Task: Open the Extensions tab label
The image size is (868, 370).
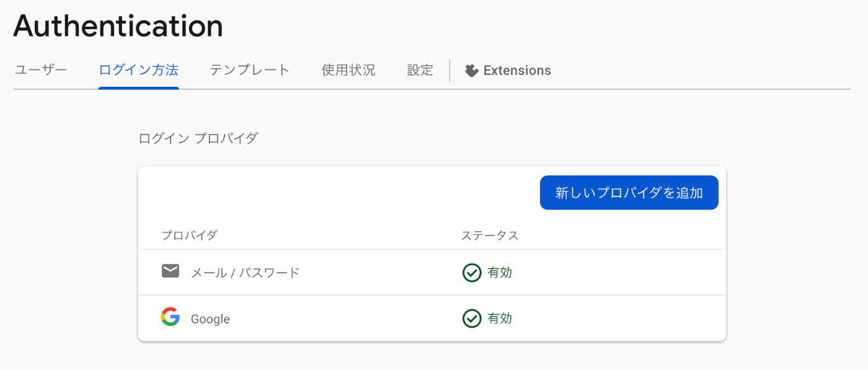Action: click(x=517, y=71)
